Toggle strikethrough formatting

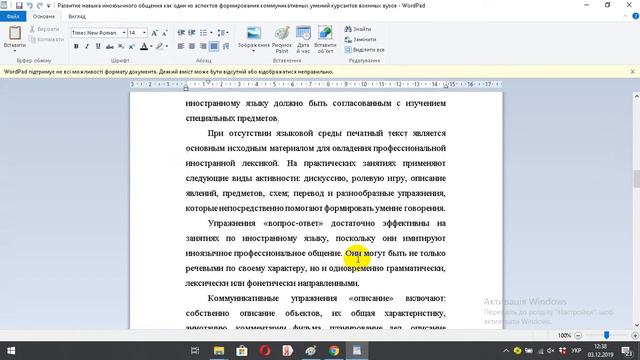point(109,47)
